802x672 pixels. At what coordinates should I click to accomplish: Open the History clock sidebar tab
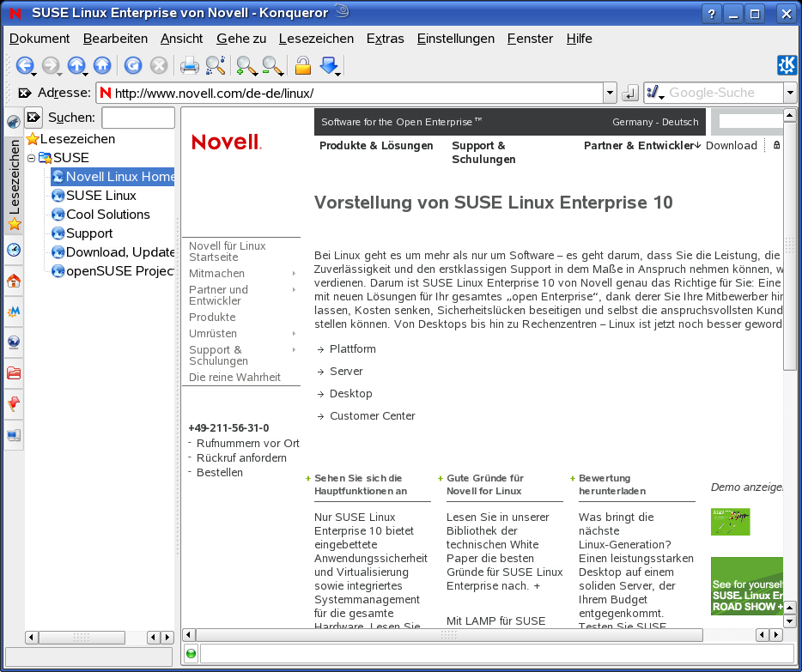(x=14, y=250)
